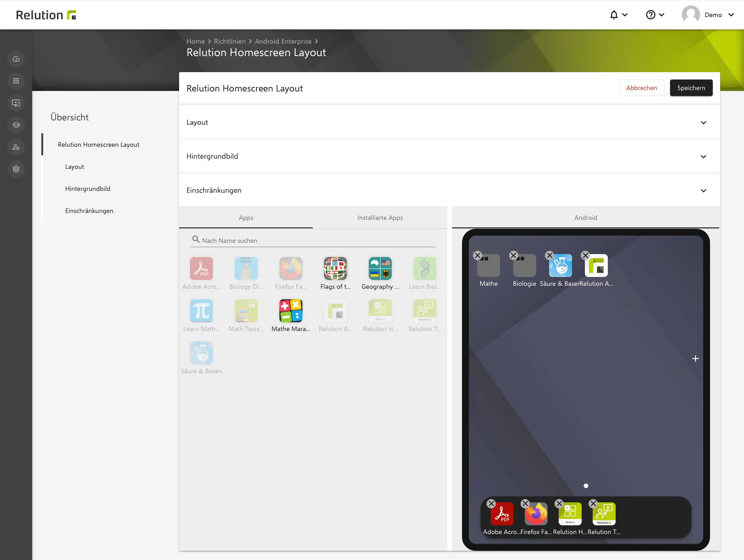Click Relution Teacher icon in the dock
Viewport: 744px width, 560px height.
[x=604, y=514]
